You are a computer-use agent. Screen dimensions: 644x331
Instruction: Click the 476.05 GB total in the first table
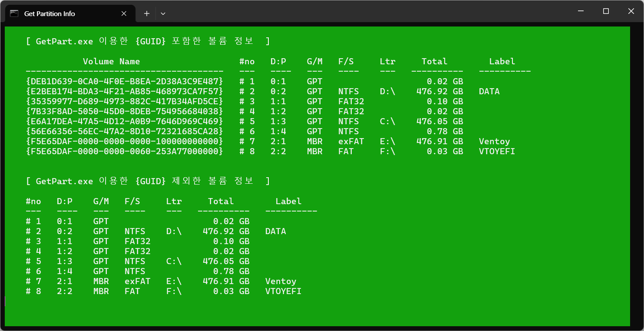(440, 121)
